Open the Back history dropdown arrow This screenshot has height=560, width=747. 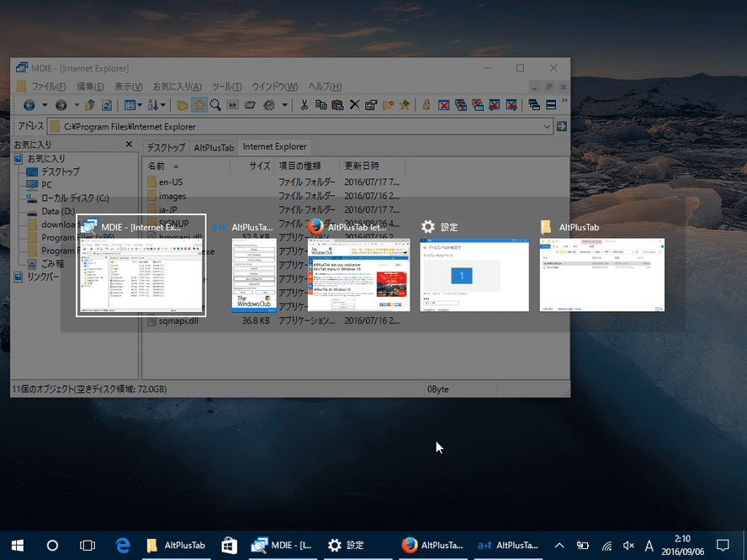point(45,105)
